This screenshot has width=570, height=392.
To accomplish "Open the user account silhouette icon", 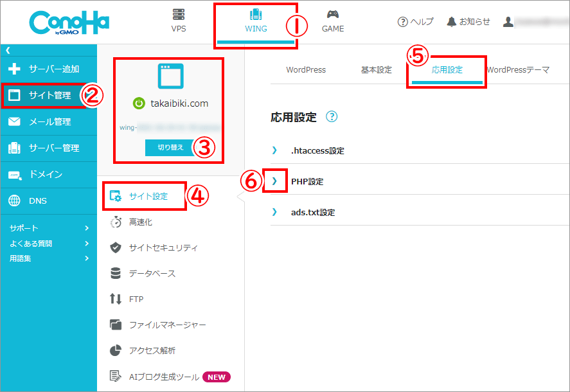I will [x=508, y=22].
